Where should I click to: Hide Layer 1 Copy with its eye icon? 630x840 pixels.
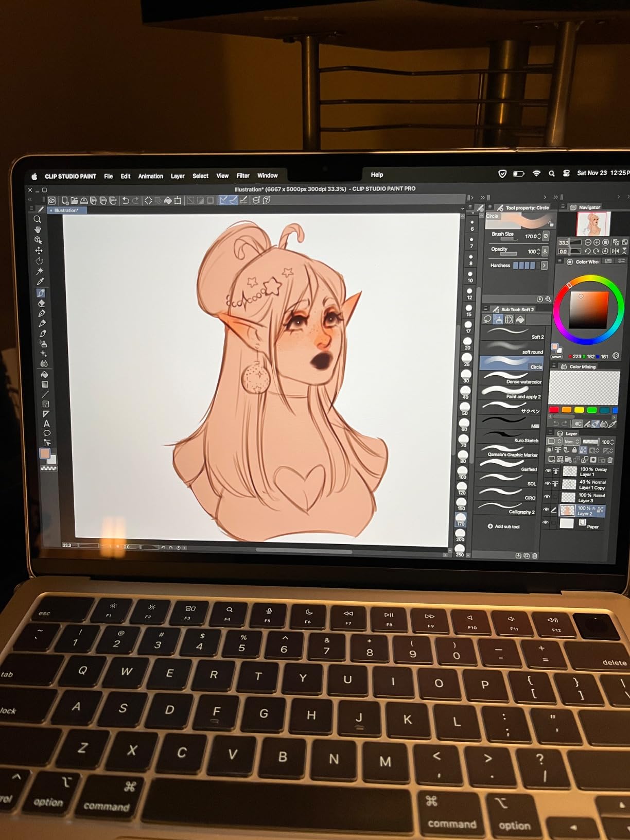point(548,484)
